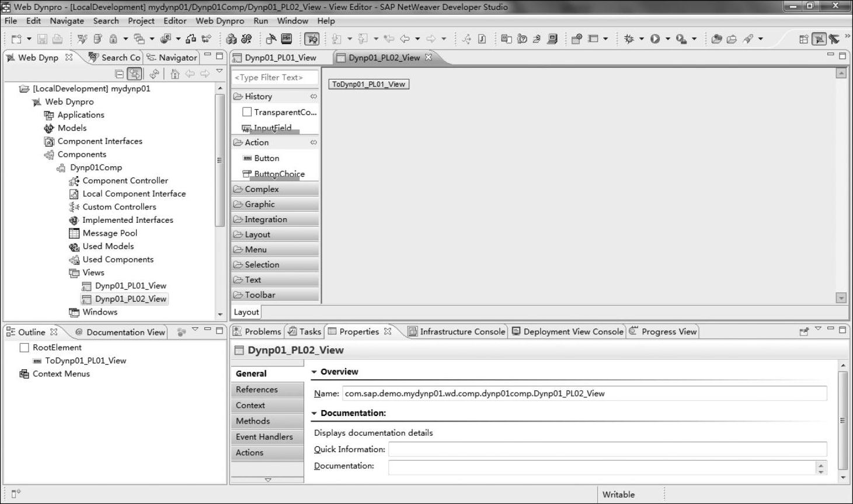
Task: Click the Print toolbar icon
Action: (x=57, y=39)
